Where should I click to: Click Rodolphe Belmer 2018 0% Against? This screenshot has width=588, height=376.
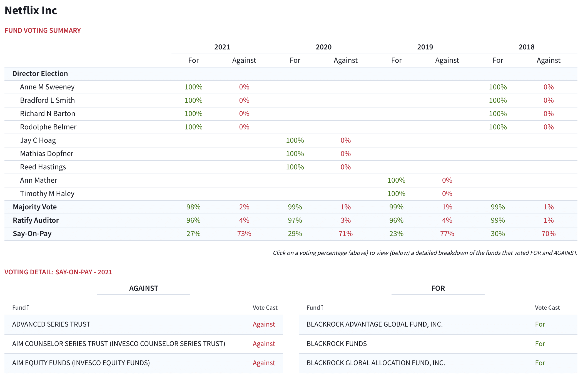click(549, 127)
